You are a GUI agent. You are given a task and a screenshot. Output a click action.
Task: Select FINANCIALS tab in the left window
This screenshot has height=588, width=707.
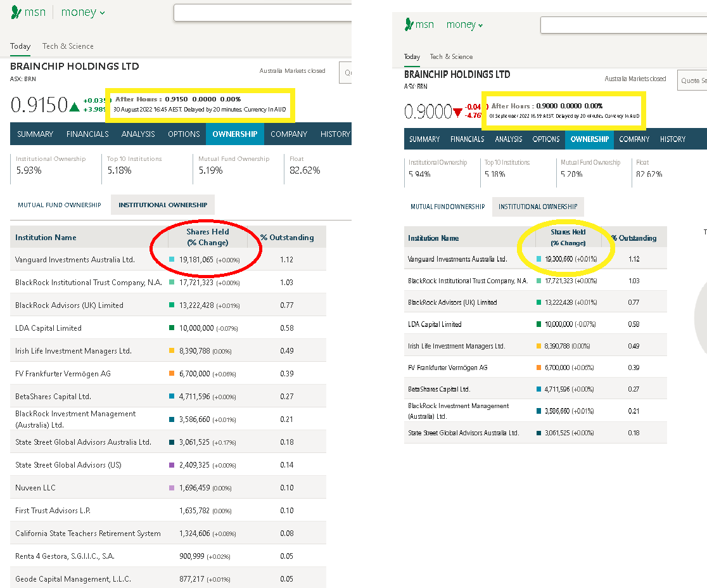click(87, 134)
